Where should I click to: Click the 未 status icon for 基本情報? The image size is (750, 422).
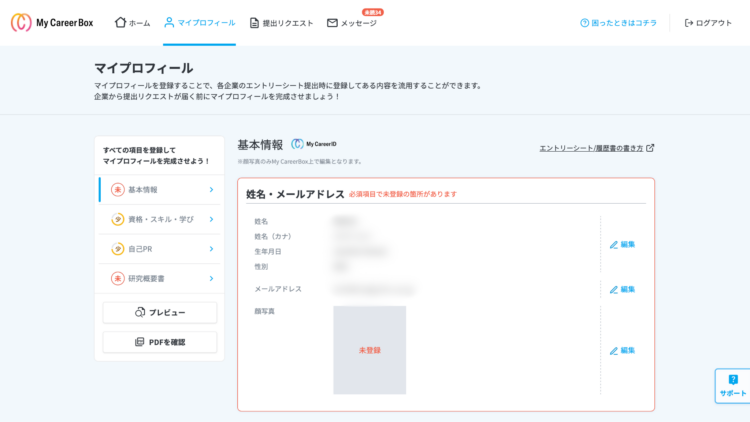(x=118, y=189)
